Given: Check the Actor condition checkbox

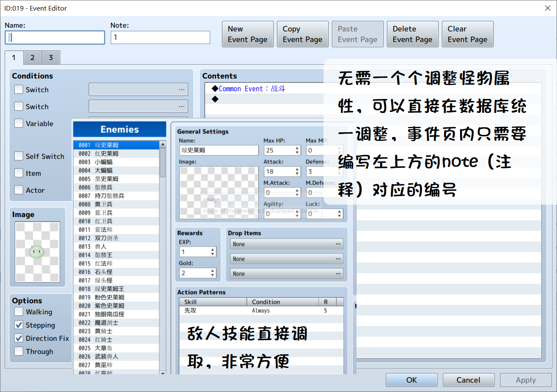Looking at the screenshot, I should 19,190.
